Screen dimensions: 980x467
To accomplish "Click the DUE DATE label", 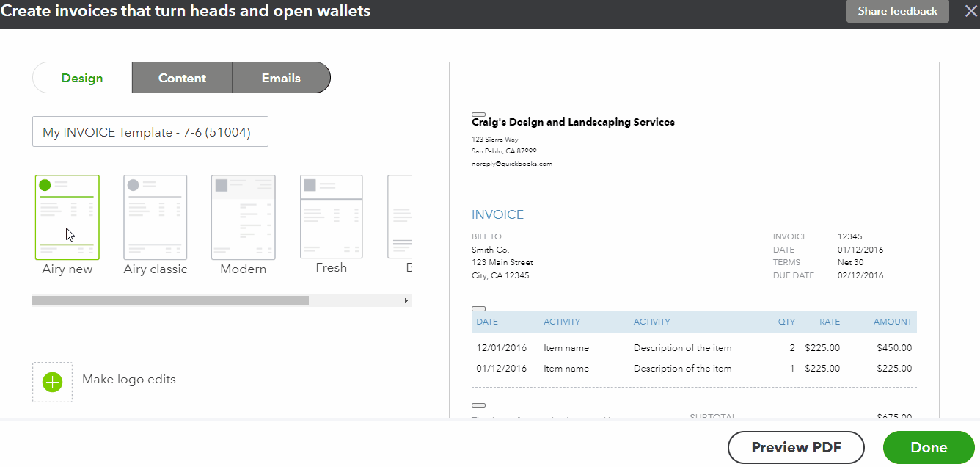I will (x=794, y=276).
